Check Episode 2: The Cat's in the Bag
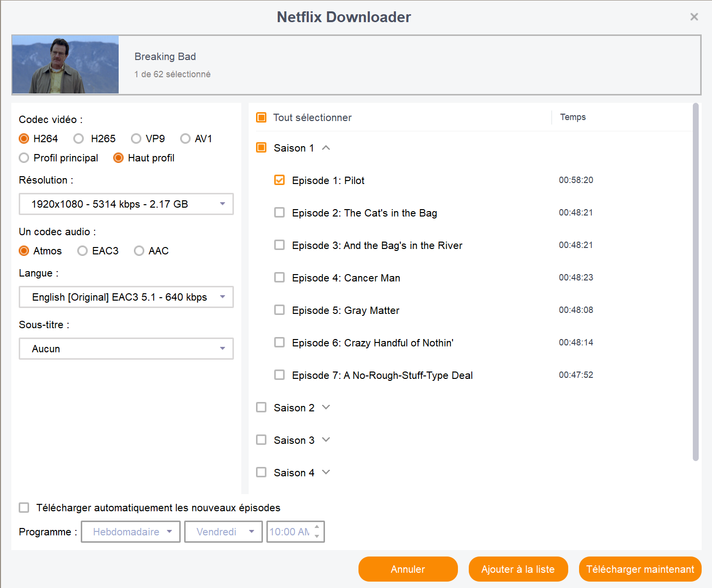 [x=279, y=213]
